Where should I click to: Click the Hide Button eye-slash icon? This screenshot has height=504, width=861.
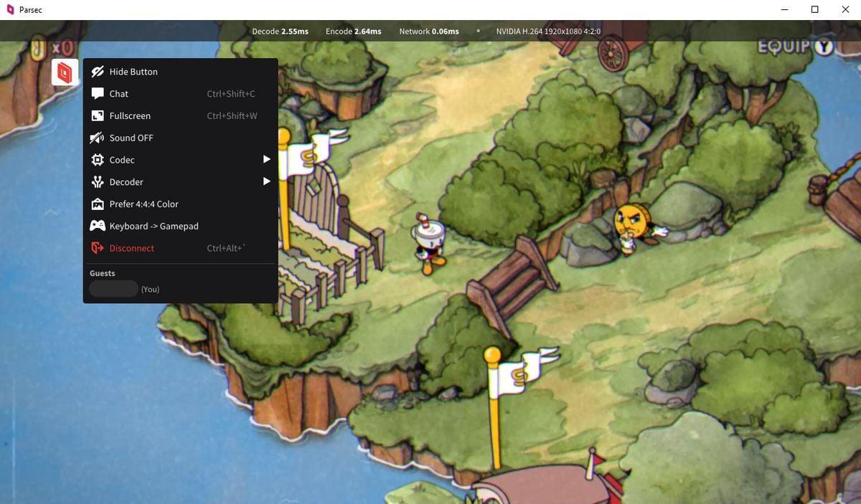(x=98, y=72)
